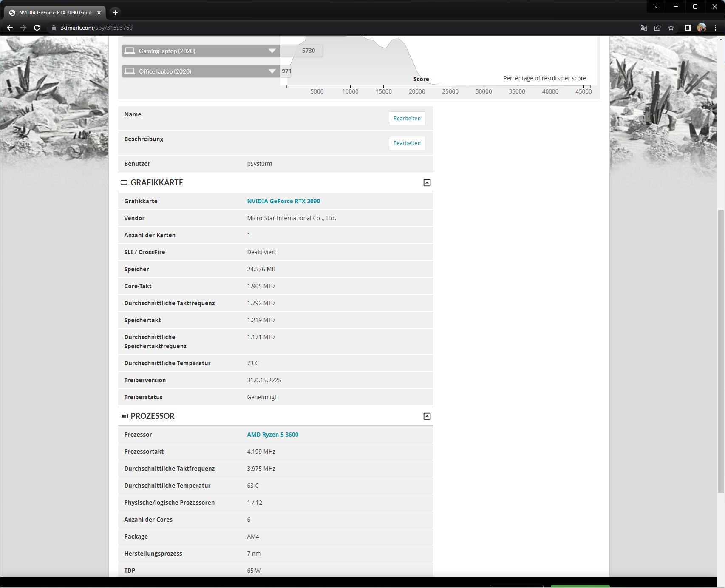
Task: Open the Google Translate page icon
Action: pyautogui.click(x=644, y=28)
